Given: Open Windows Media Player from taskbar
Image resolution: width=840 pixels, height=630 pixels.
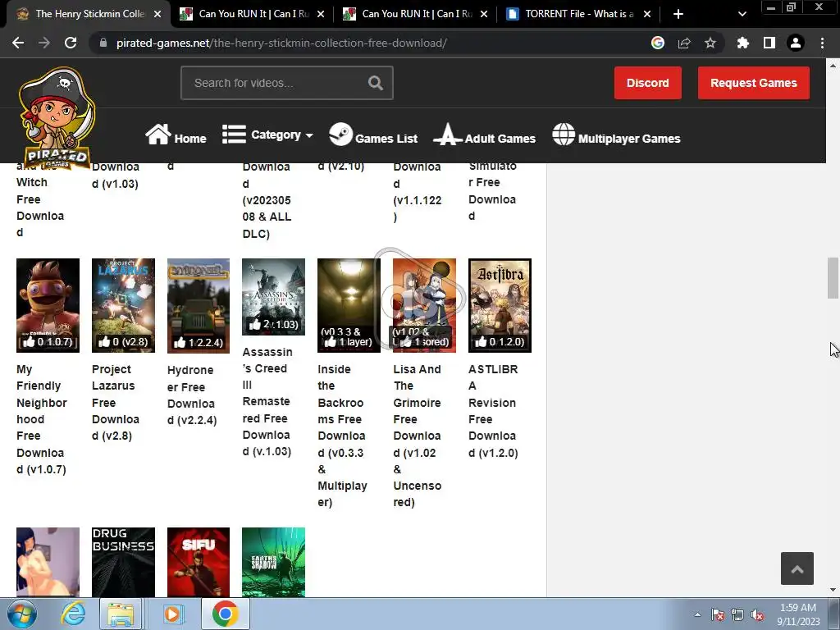Looking at the screenshot, I should coord(172,614).
